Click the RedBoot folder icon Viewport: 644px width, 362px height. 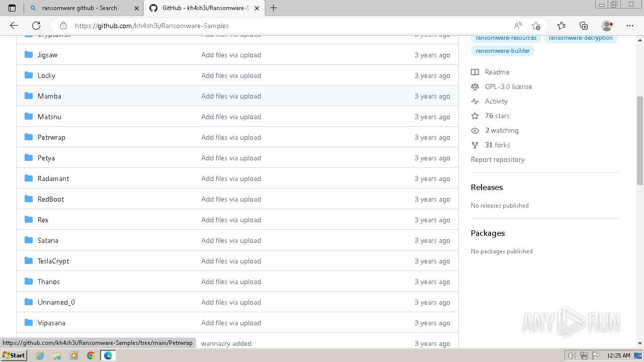(x=29, y=199)
